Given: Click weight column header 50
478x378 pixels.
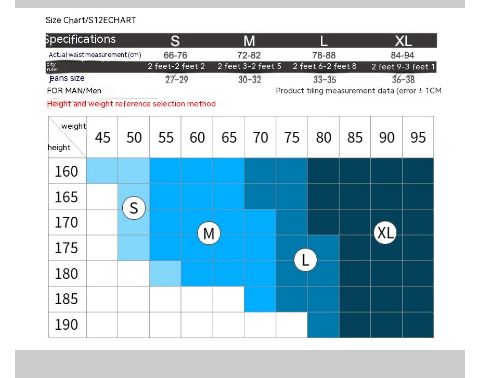Looking at the screenshot, I should [134, 138].
